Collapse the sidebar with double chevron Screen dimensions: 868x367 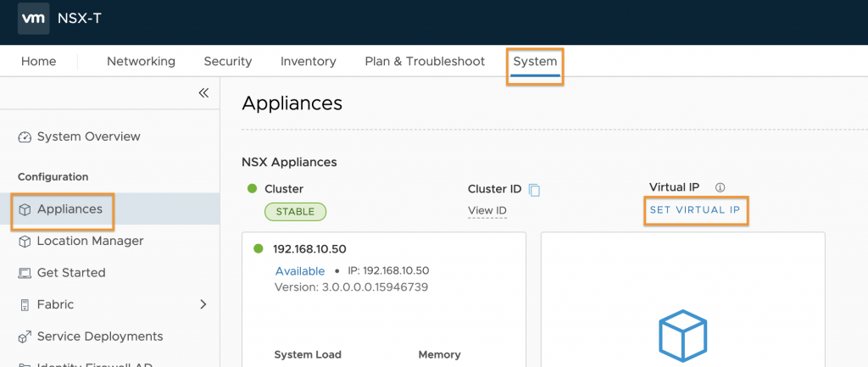[x=203, y=92]
